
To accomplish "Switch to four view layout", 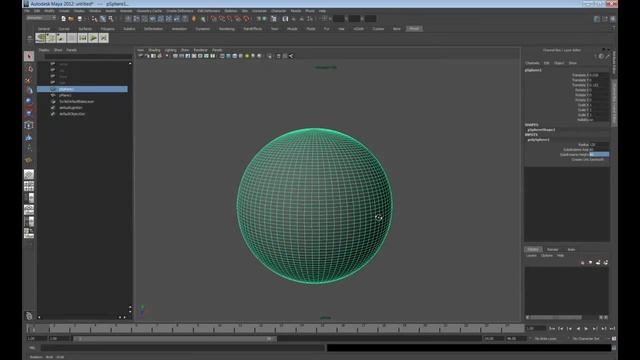I will click(x=29, y=187).
